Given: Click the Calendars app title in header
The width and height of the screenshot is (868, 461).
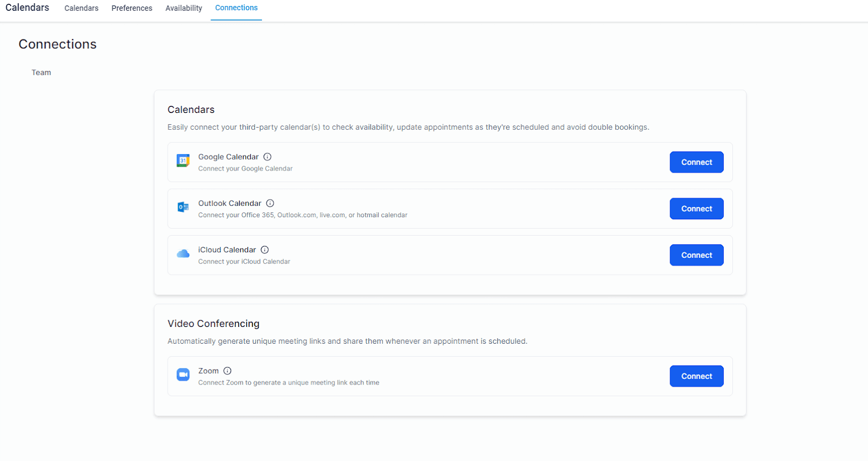Looking at the screenshot, I should [x=27, y=8].
